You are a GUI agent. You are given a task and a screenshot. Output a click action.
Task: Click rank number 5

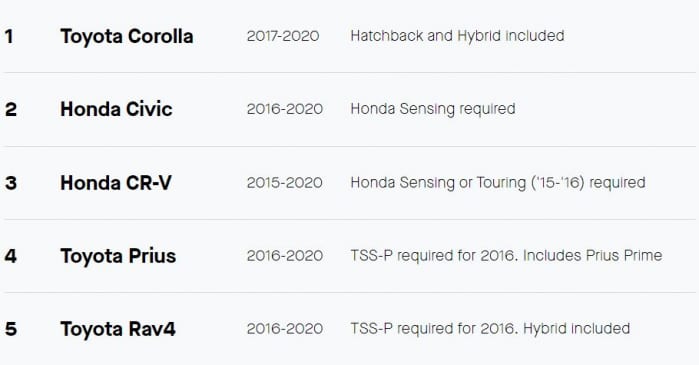coord(11,329)
